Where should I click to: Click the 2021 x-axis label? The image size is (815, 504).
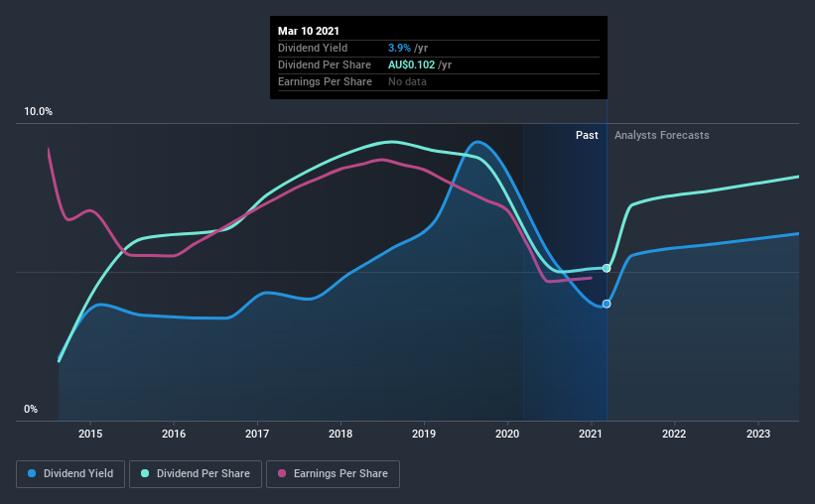[x=591, y=434]
